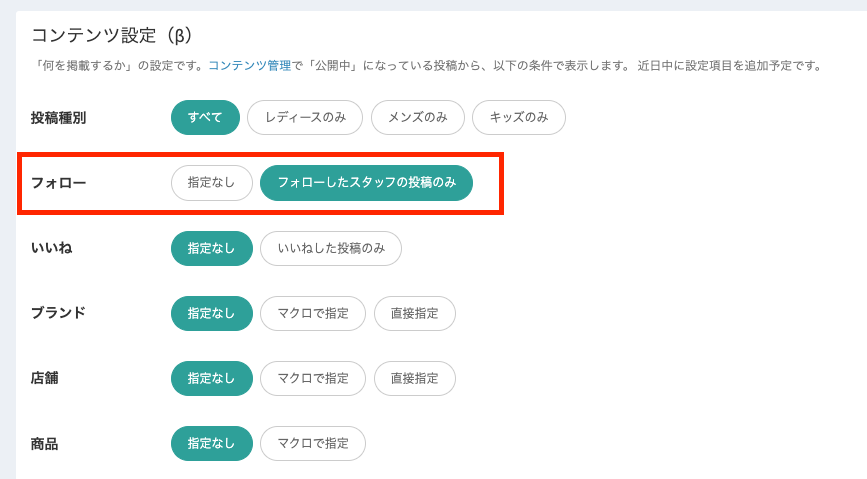Enable いいねした投稿のみ filter
This screenshot has height=479, width=867.
point(331,248)
